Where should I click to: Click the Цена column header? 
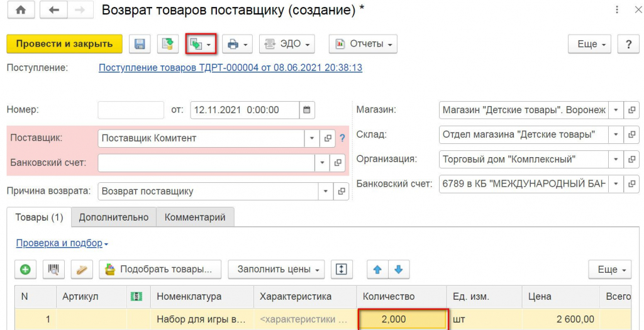tap(560, 297)
